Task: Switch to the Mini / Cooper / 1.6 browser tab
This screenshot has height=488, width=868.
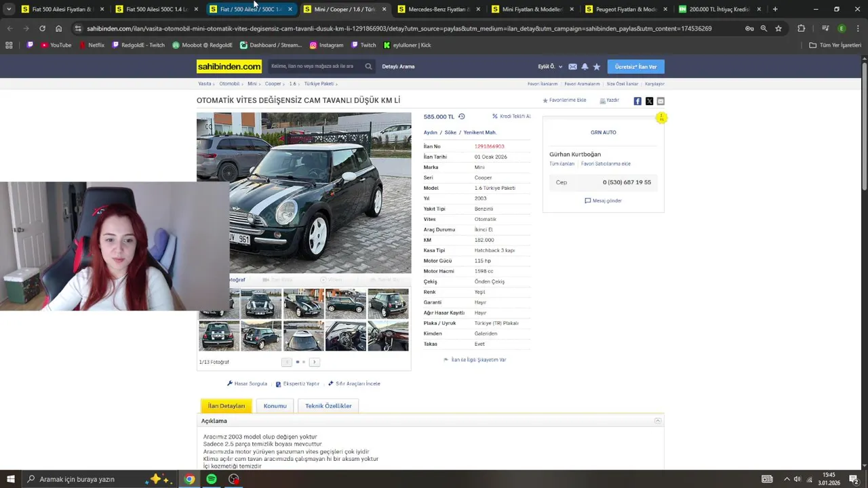Action: pyautogui.click(x=344, y=9)
